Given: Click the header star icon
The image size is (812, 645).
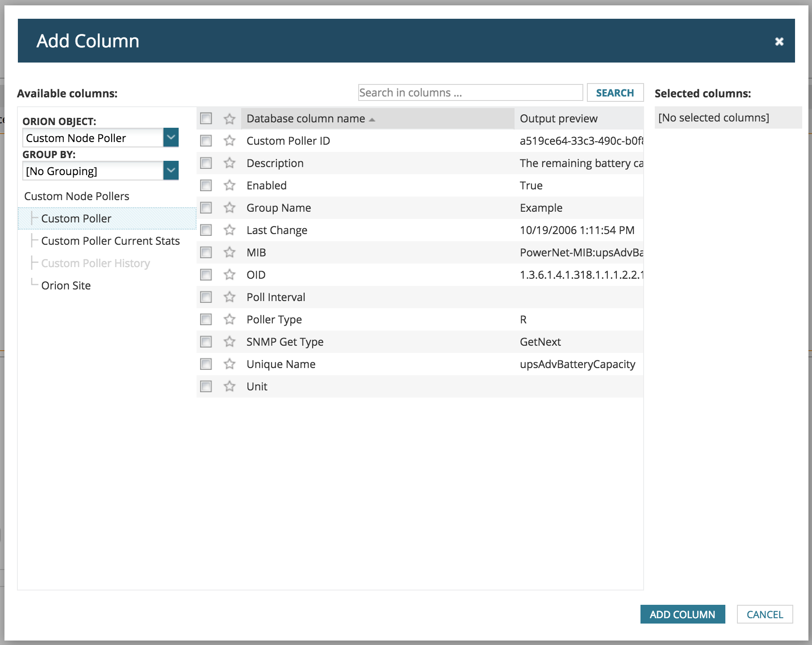Looking at the screenshot, I should pyautogui.click(x=230, y=118).
